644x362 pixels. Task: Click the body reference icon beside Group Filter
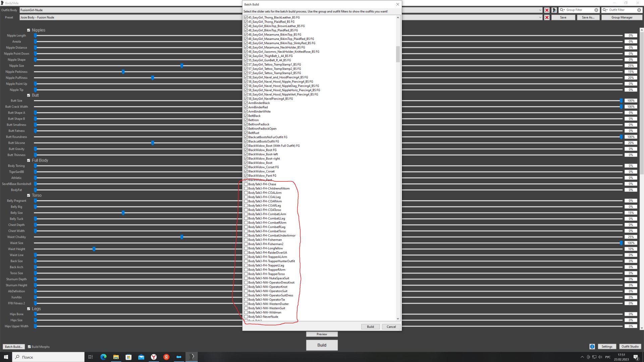554,10
